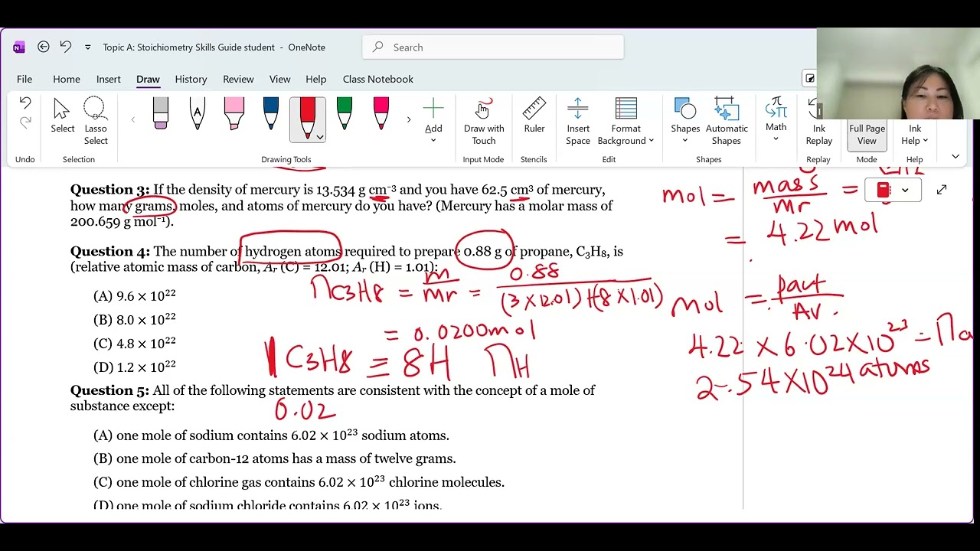The image size is (980, 551).
Task: Open red pen options dropdown arrow
Action: coord(320,137)
